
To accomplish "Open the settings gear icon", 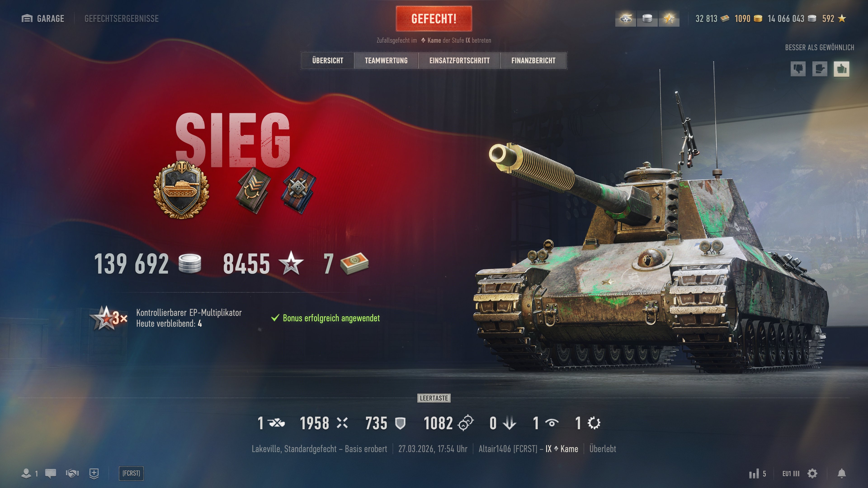I will [x=812, y=474].
